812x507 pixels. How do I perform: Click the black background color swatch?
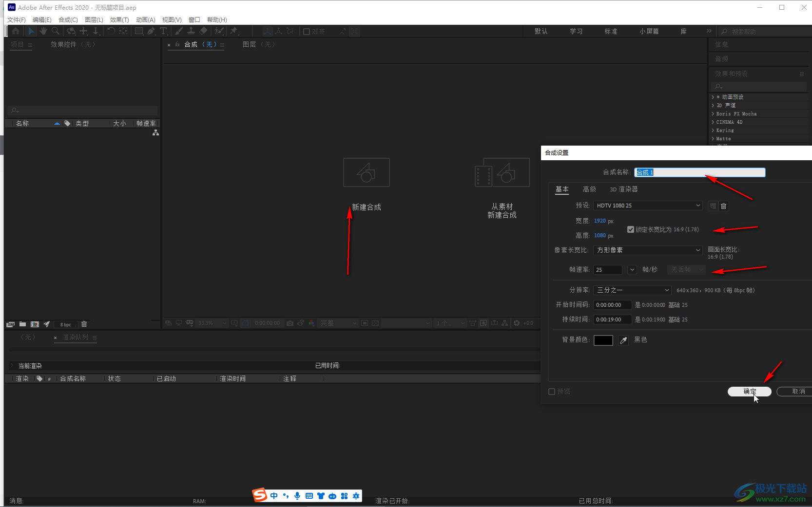[603, 340]
